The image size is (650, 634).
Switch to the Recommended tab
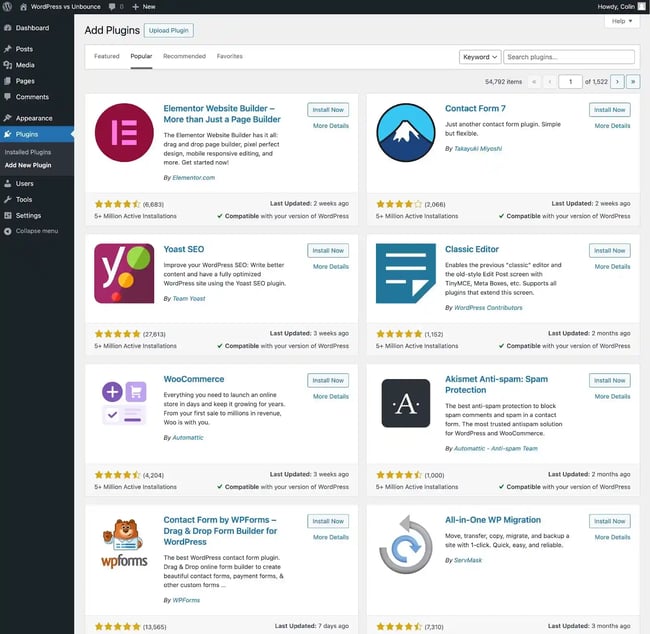pyautogui.click(x=184, y=56)
